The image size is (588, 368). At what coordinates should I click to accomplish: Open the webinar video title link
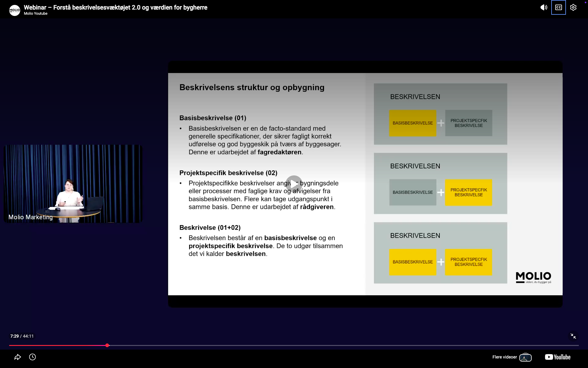115,7
